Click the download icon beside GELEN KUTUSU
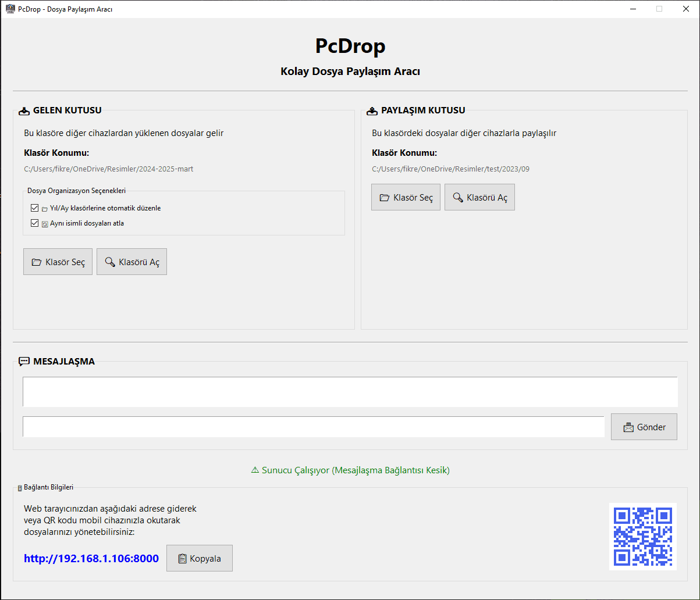700x600 pixels. click(24, 110)
